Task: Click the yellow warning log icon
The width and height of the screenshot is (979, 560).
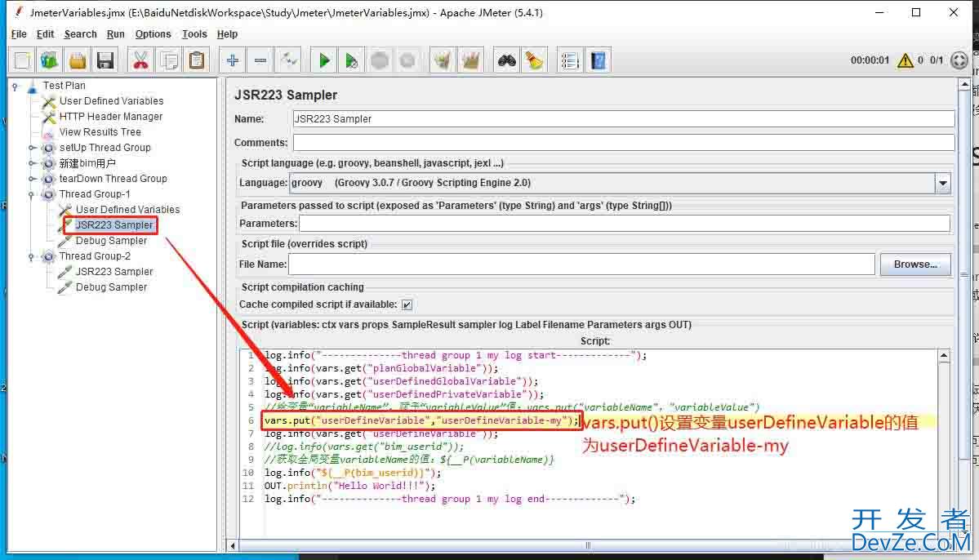Action: click(905, 60)
